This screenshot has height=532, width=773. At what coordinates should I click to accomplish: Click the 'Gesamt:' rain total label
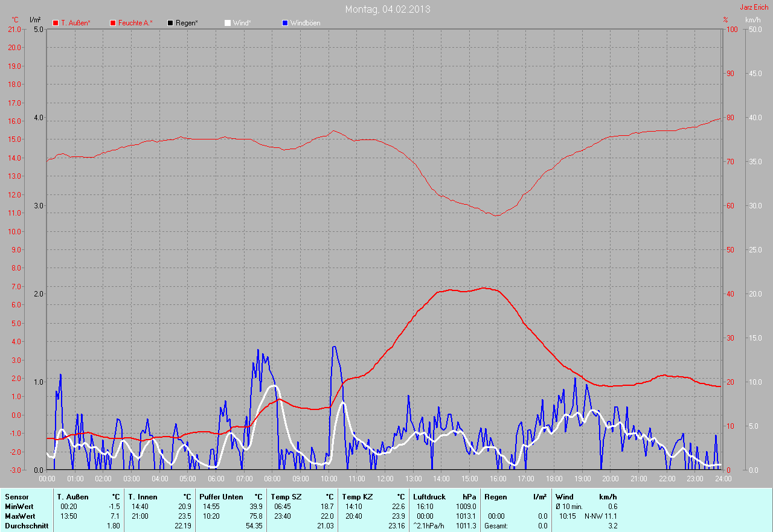pos(496,526)
